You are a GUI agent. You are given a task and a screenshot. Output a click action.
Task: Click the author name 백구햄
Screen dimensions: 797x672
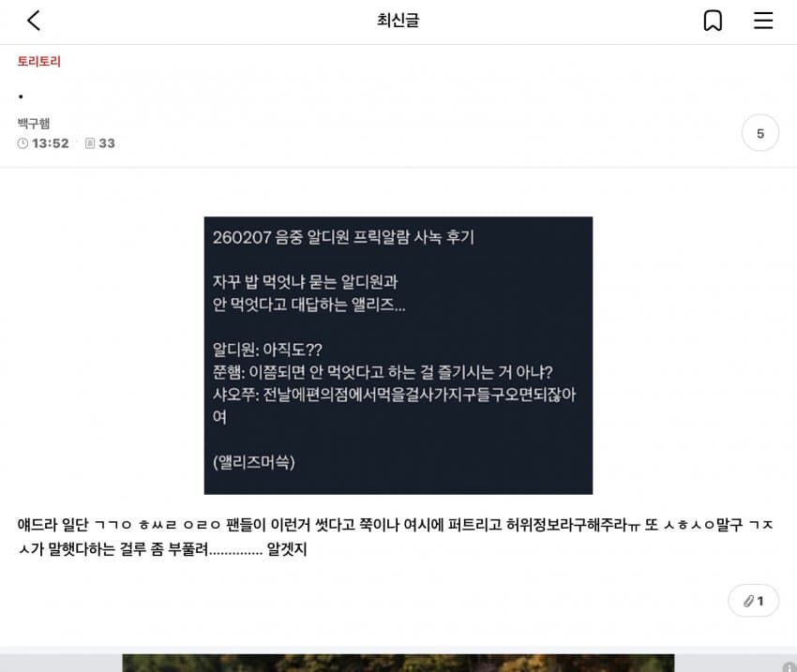34,123
